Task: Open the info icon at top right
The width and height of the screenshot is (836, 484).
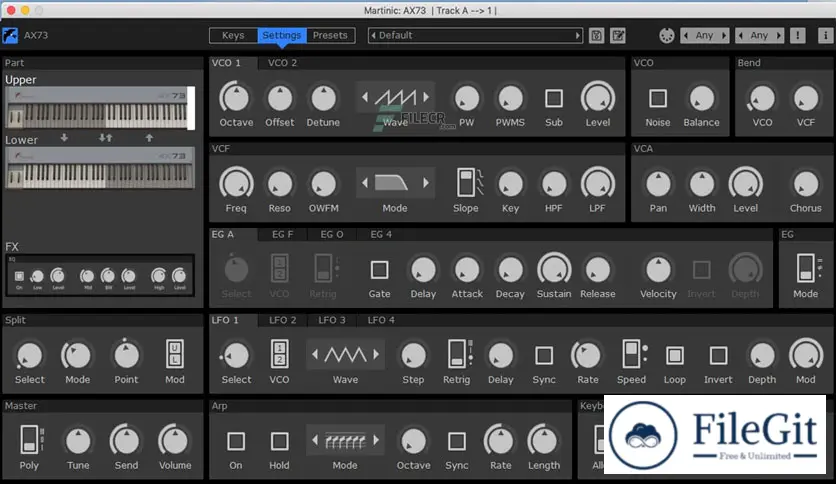Action: pyautogui.click(x=825, y=36)
